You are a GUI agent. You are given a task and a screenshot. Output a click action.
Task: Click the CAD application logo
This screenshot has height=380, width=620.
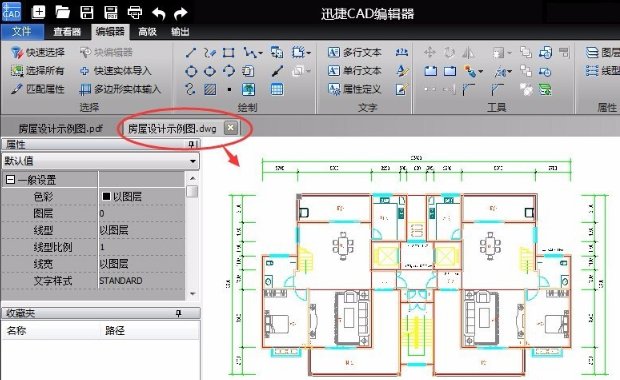pos(11,11)
